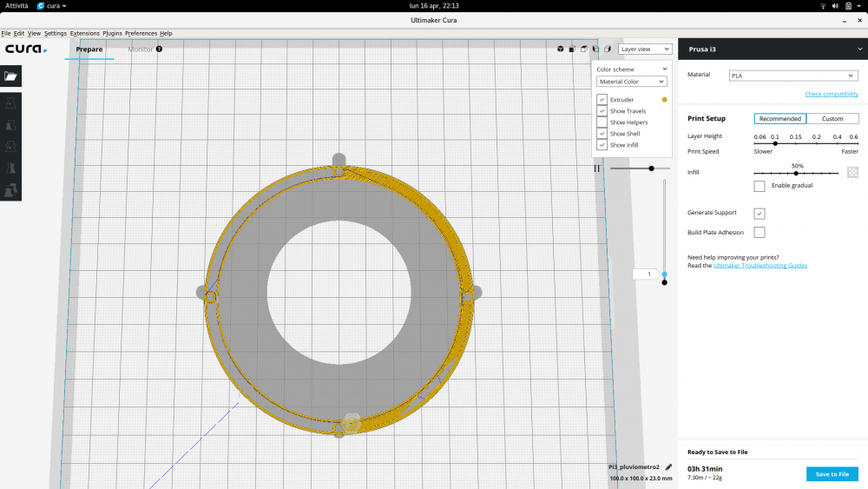Click the Monitor help question mark icon
Viewport: 868px width, 489px height.
[159, 50]
